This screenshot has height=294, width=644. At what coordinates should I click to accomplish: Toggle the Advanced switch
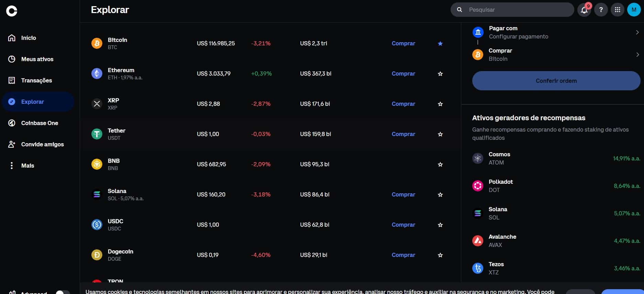[x=63, y=292]
